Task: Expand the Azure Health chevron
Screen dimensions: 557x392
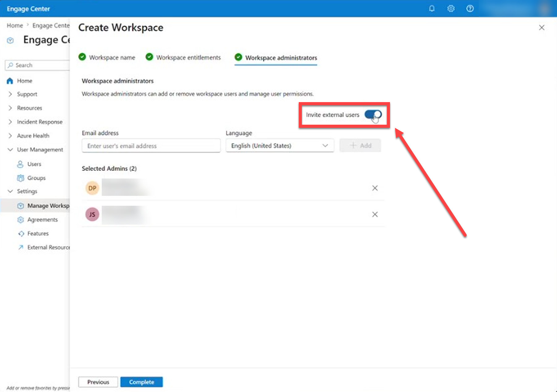Action: [10, 136]
